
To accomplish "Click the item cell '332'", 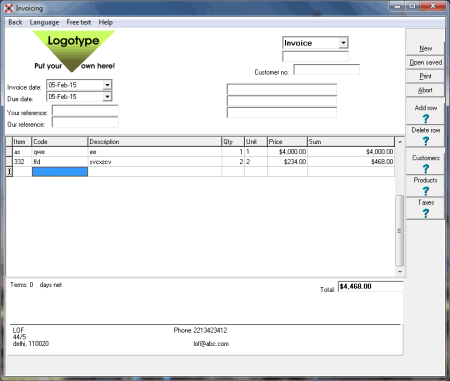I will (x=22, y=162).
